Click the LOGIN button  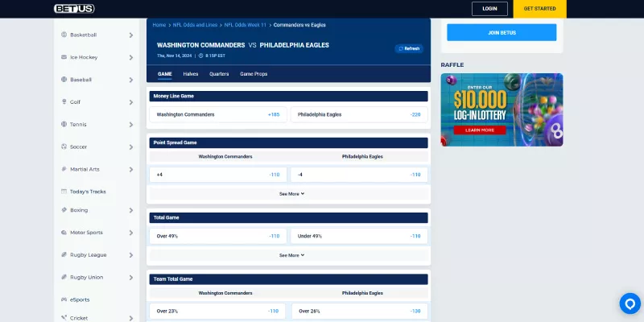(x=489, y=9)
